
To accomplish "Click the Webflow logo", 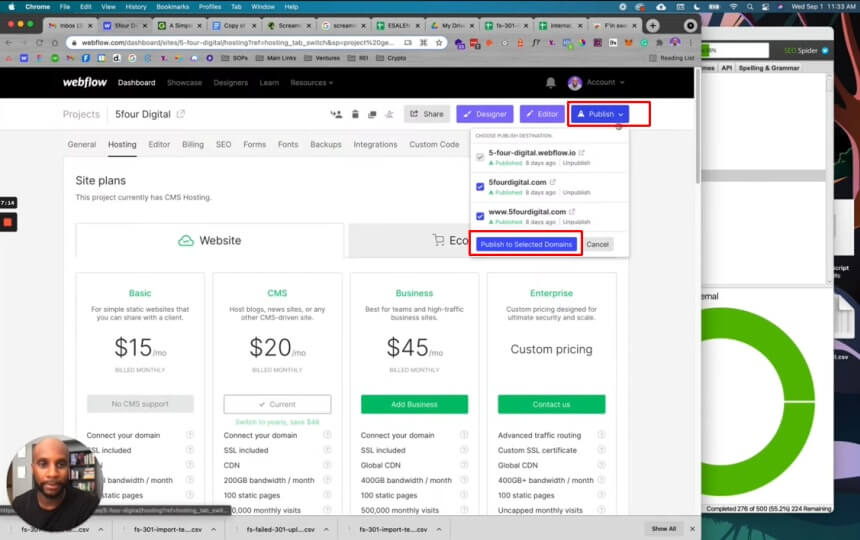I will click(x=84, y=82).
